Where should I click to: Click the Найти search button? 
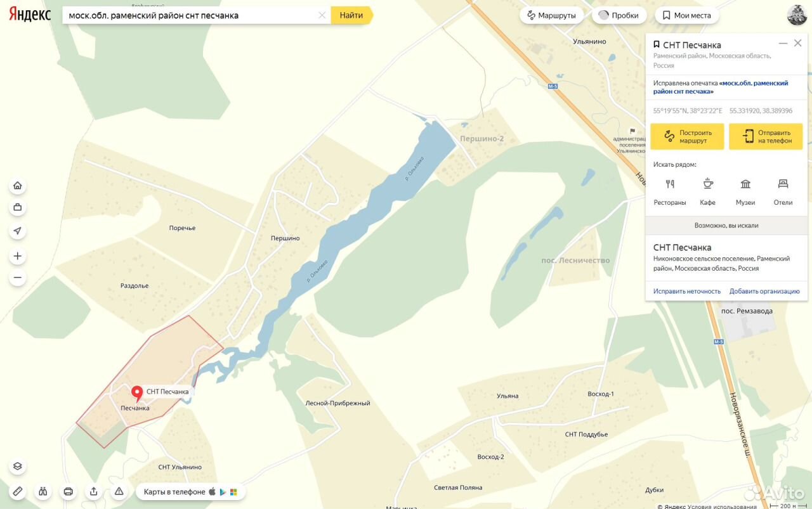point(351,15)
